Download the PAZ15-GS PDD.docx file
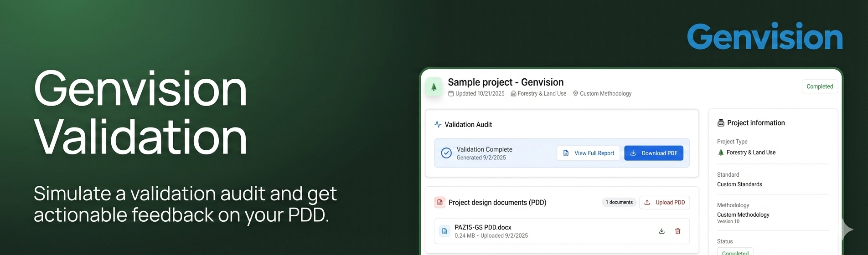This screenshot has height=255, width=868. coord(661,231)
